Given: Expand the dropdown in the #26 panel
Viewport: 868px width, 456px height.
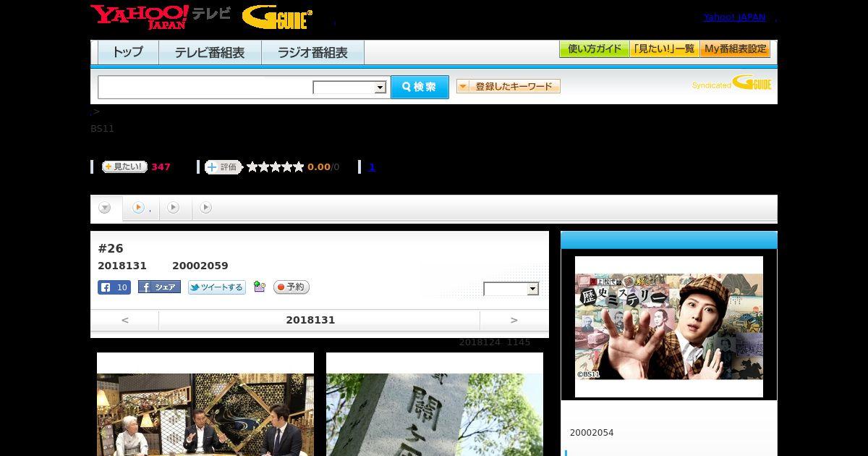Looking at the screenshot, I should pyautogui.click(x=511, y=289).
